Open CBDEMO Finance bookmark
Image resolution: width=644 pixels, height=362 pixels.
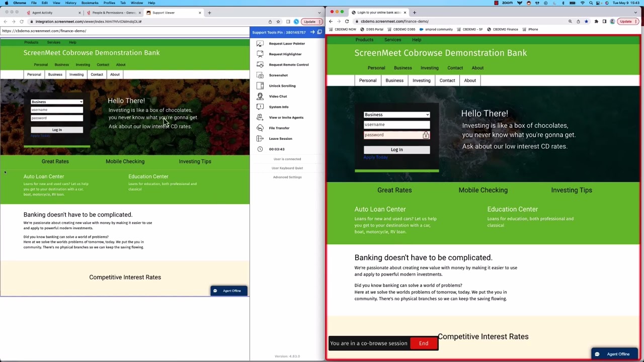tap(503, 29)
